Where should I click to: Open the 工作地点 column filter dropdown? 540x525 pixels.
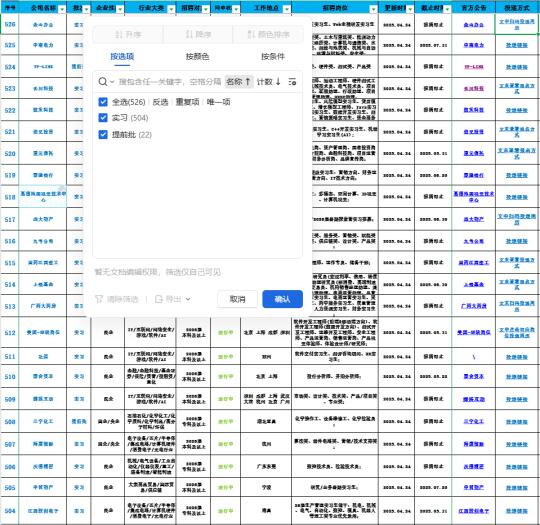click(x=287, y=9)
